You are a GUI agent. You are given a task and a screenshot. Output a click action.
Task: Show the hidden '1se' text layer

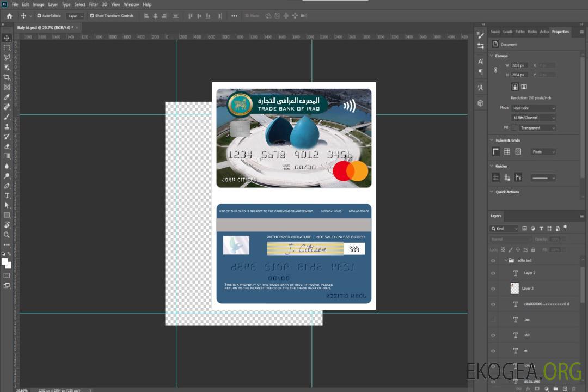[x=493, y=320]
